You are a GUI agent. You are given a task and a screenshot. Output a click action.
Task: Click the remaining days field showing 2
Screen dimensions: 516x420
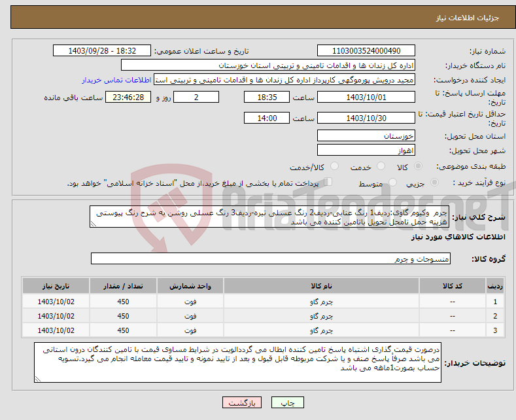click(196, 97)
